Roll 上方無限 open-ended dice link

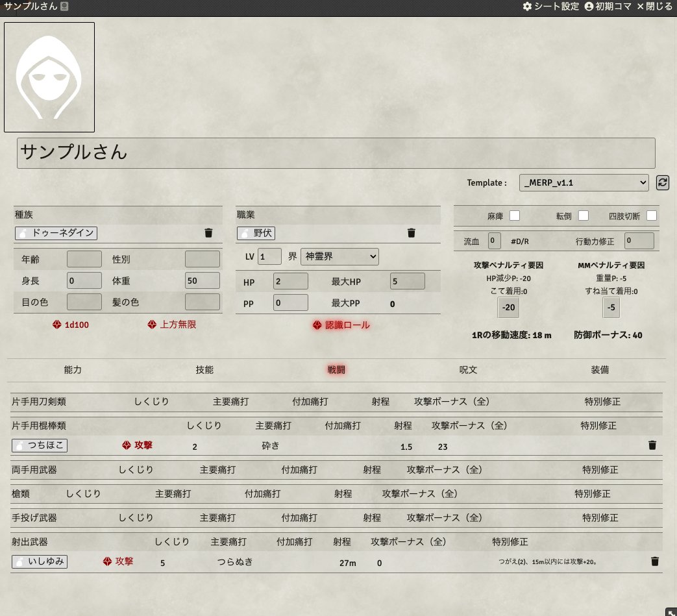click(172, 325)
